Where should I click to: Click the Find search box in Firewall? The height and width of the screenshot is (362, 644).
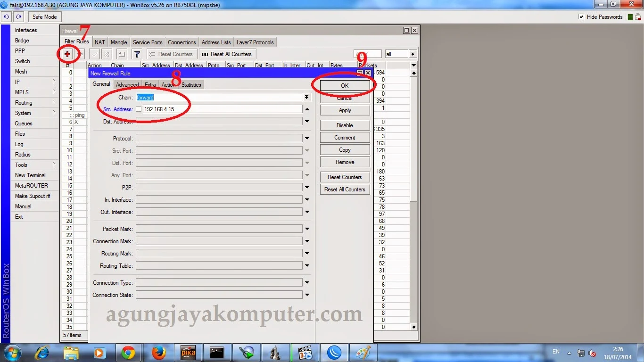[x=367, y=54]
